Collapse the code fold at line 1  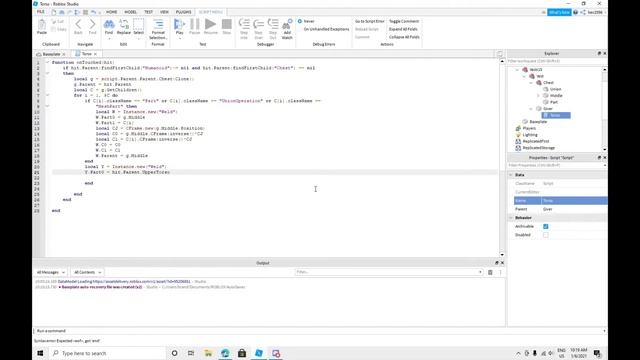pos(47,62)
